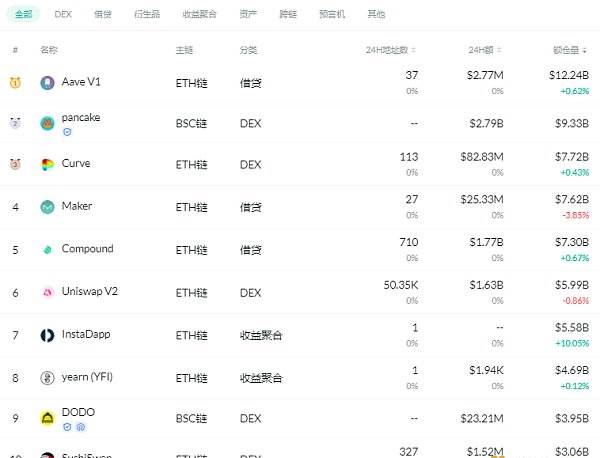Click the second badge under DODO
Screen dimensions: 600x458
[x=80, y=427]
